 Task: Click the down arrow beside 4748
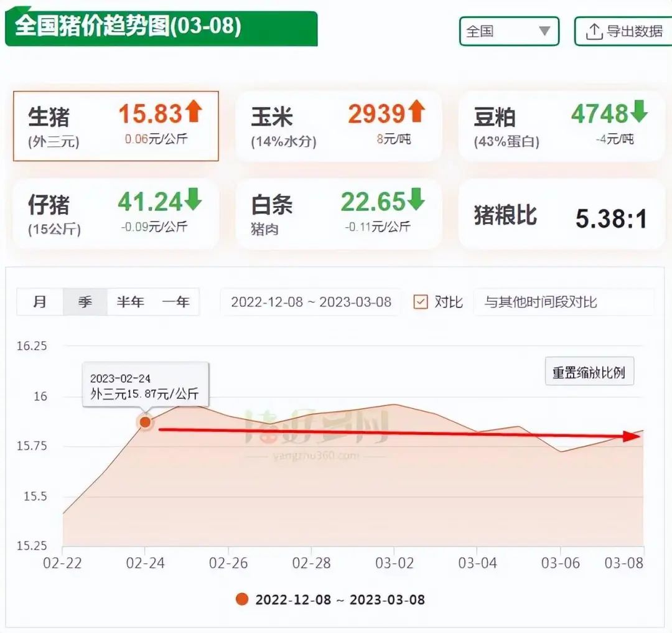[x=639, y=111]
